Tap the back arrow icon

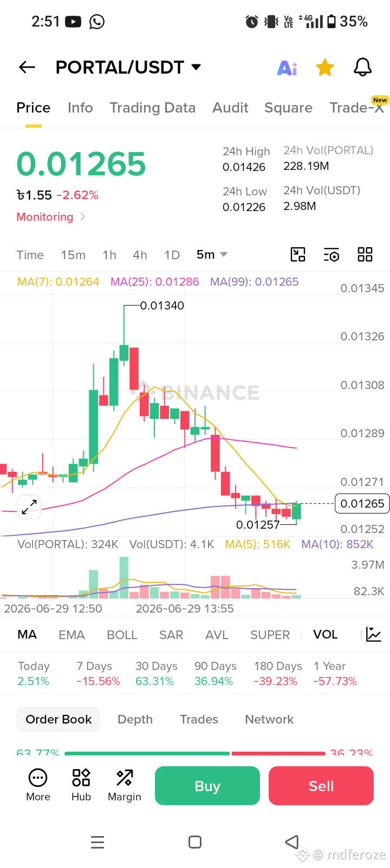coord(27,67)
